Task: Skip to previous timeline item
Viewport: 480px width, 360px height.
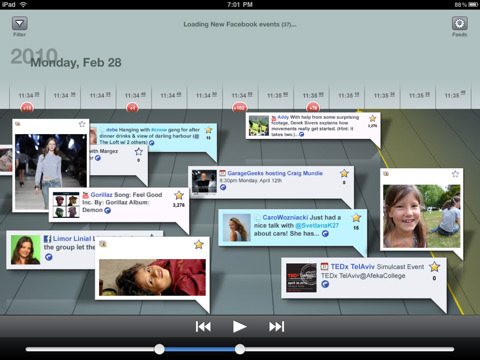Action: (x=203, y=327)
